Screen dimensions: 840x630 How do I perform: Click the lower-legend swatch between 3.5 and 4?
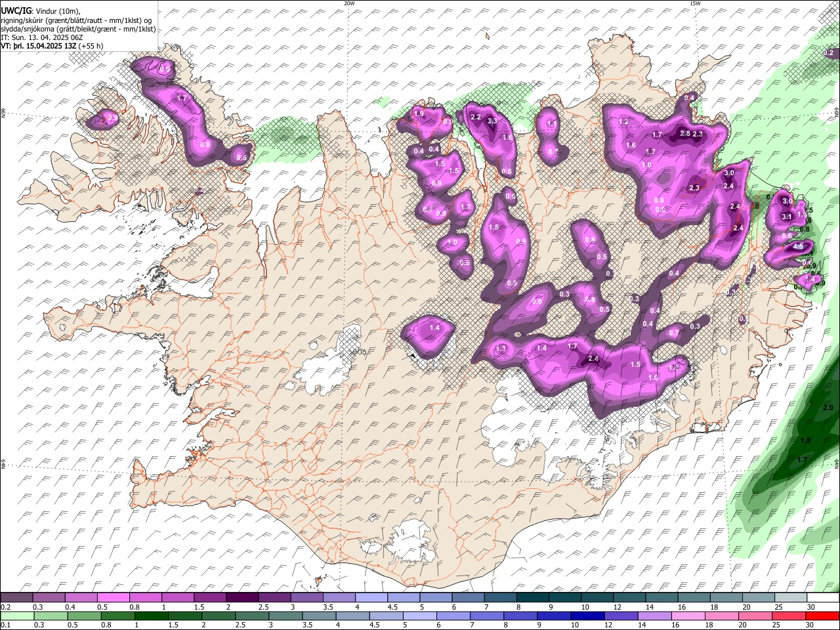[319, 616]
